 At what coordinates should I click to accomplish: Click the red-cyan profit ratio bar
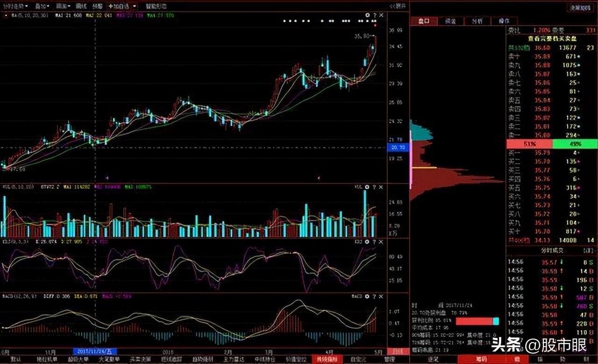point(477,321)
